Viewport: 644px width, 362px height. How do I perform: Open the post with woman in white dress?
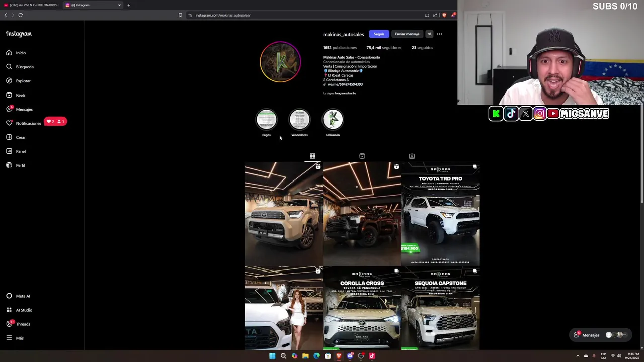point(283,308)
